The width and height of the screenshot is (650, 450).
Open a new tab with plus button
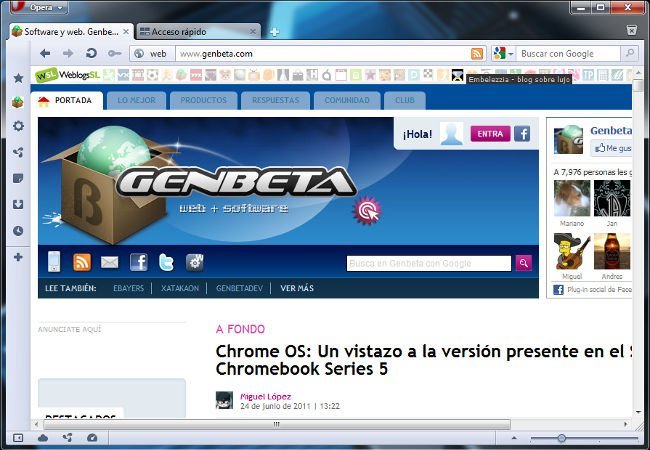[274, 32]
